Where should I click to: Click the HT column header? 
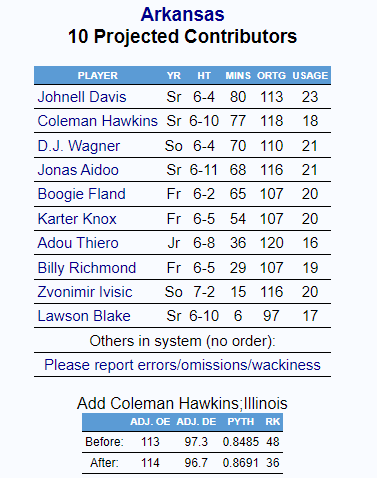204,76
